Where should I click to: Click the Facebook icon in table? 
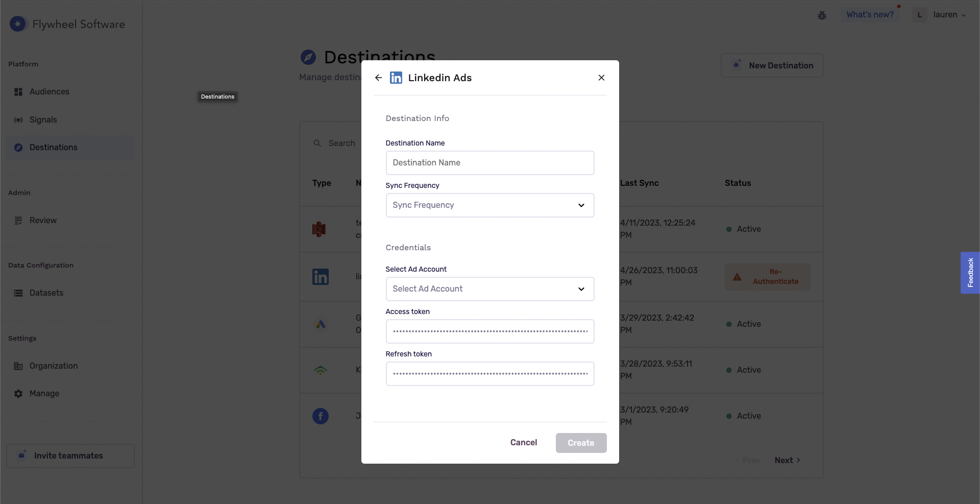pos(321,416)
